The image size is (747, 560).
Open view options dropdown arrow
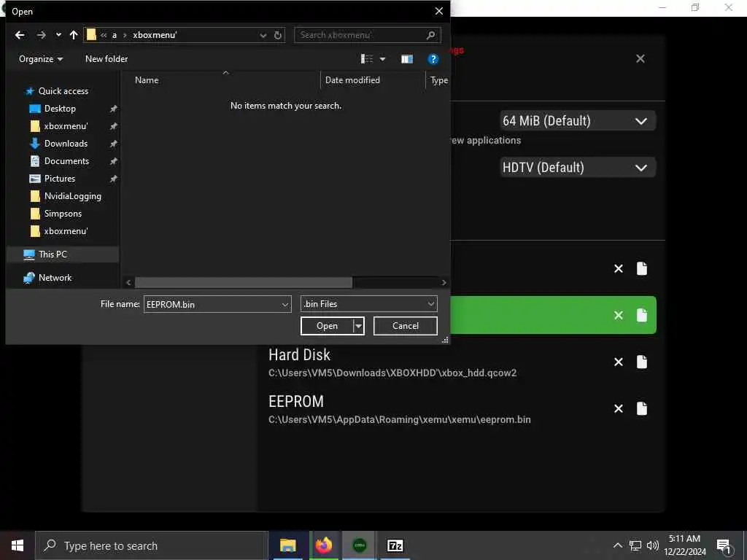tap(382, 59)
